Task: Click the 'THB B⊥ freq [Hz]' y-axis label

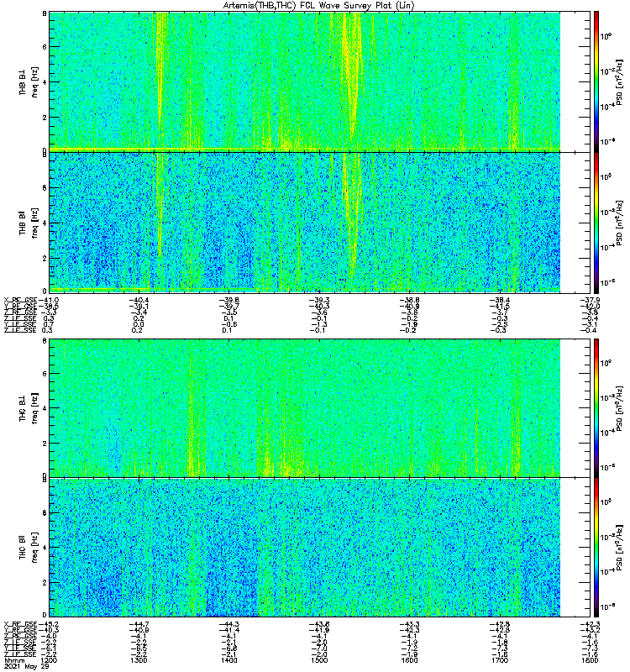Action: 29,81
